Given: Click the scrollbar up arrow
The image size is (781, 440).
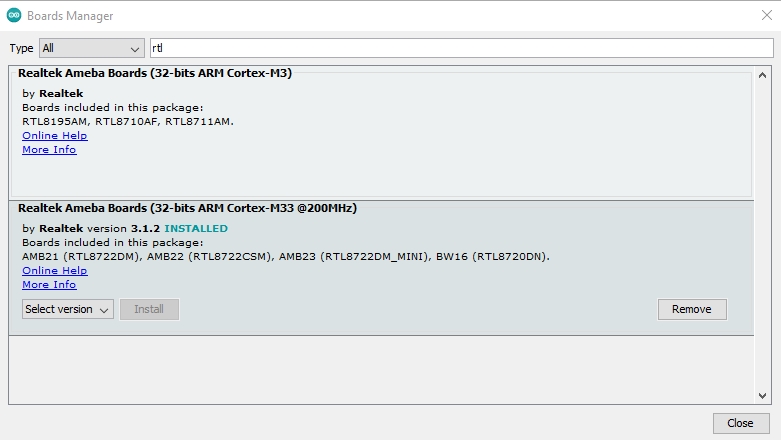Looking at the screenshot, I should point(762,75).
